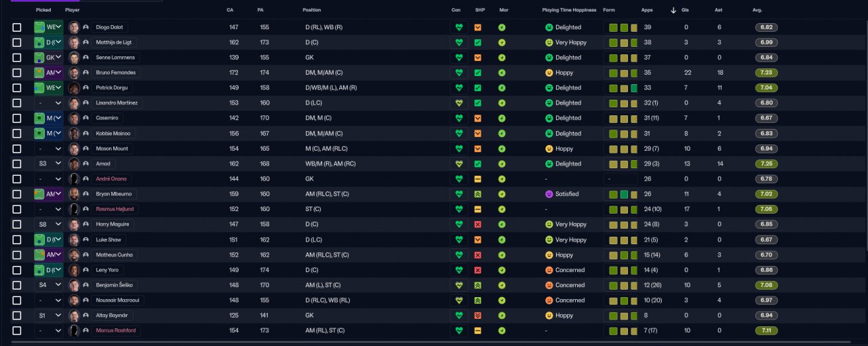Open Noussair Mazraoui player name link
868x346 pixels.
tap(117, 301)
